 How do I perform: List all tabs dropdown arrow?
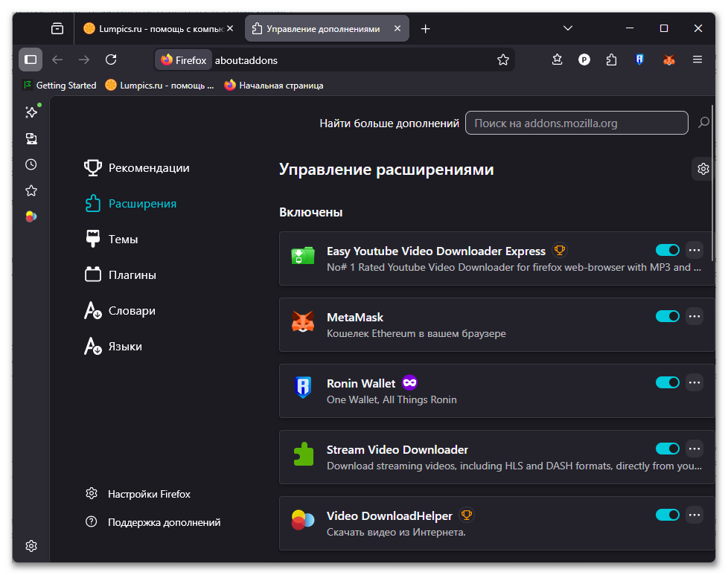(568, 28)
